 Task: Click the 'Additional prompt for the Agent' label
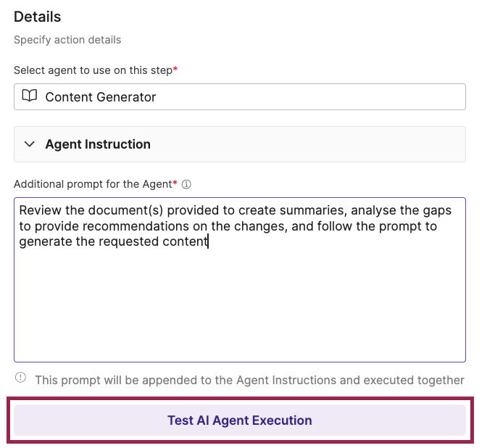tap(93, 184)
